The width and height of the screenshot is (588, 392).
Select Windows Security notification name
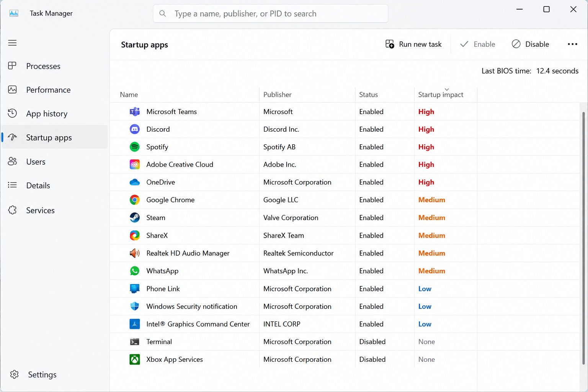click(191, 306)
